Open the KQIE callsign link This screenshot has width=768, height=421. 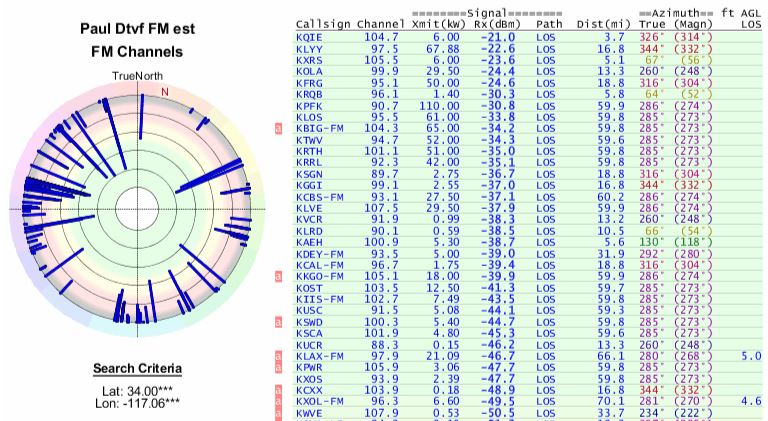[x=310, y=35]
